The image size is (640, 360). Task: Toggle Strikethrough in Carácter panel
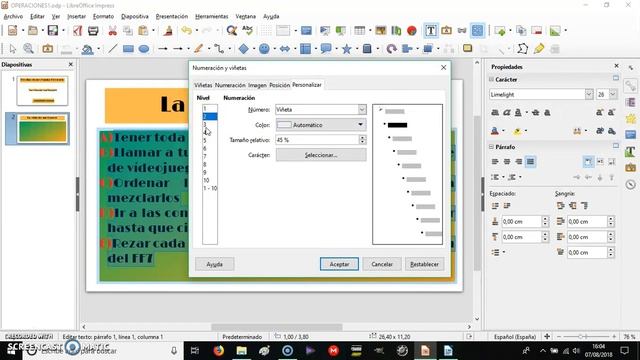click(536, 112)
